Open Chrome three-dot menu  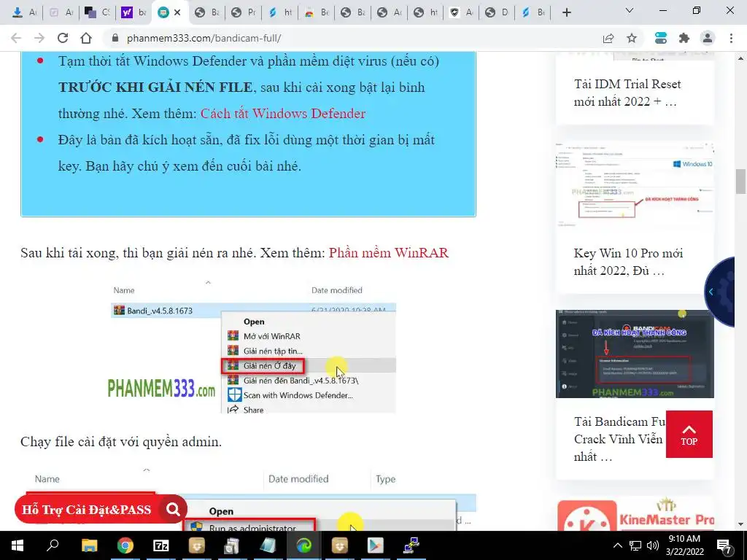[x=731, y=38]
